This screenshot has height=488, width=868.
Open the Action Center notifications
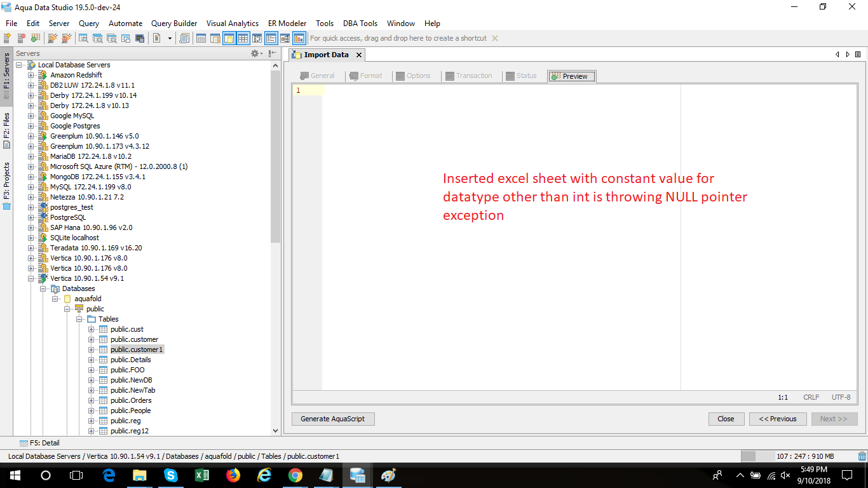[x=846, y=475]
